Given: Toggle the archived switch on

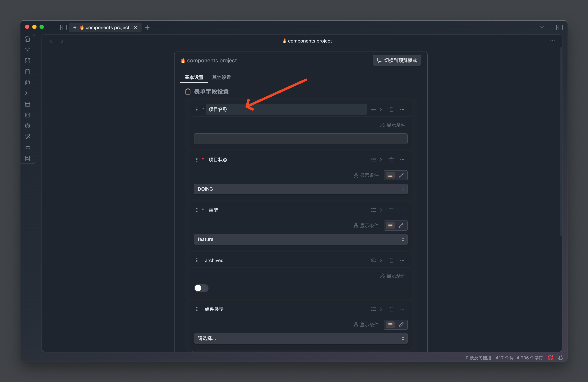Looking at the screenshot, I should click(201, 288).
